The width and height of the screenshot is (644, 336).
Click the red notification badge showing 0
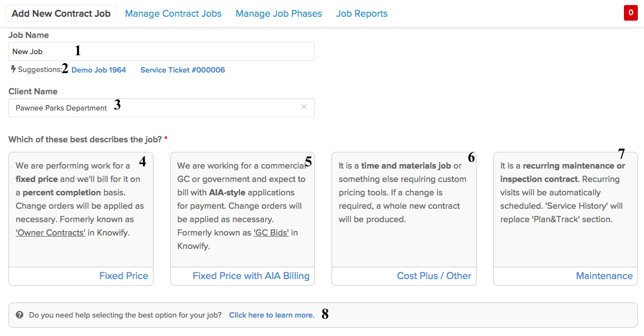(x=631, y=13)
